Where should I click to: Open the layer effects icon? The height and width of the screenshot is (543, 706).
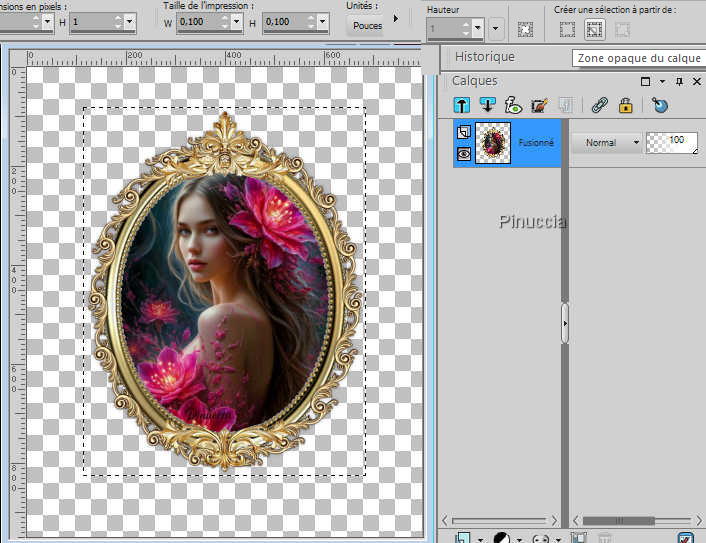[x=514, y=104]
